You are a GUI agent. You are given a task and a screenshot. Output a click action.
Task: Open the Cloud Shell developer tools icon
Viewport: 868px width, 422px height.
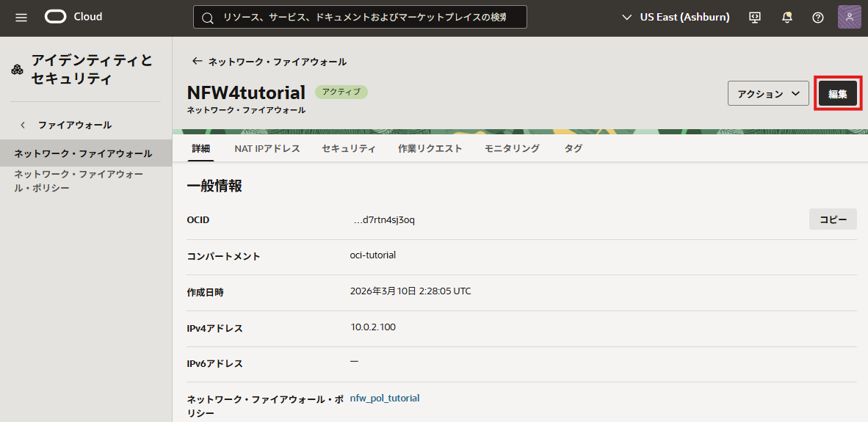pyautogui.click(x=754, y=17)
